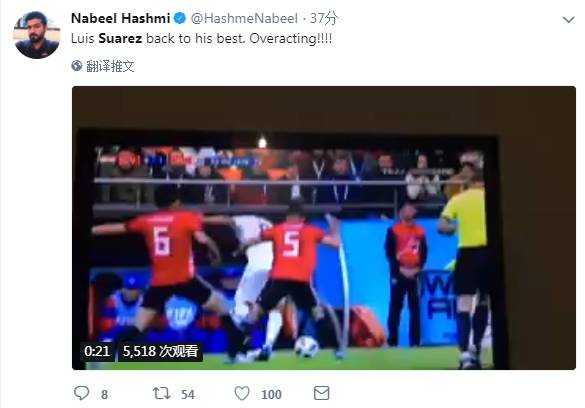
Task: Click the tweet text 'back to his best'
Action: tap(195, 38)
